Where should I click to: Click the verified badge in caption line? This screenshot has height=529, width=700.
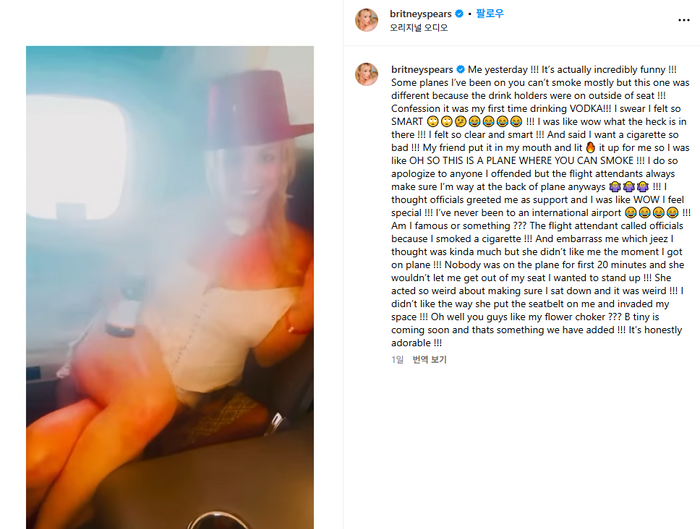(x=460, y=70)
